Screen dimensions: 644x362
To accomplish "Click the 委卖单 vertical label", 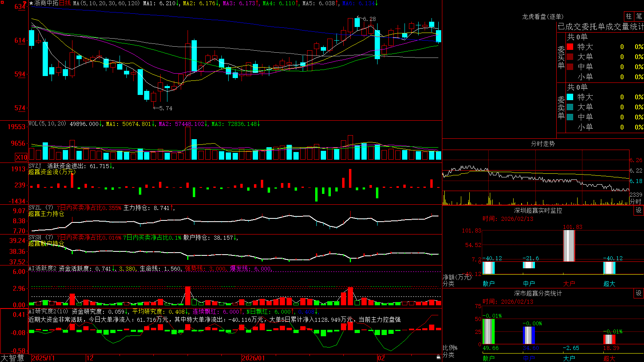I will [x=561, y=107].
